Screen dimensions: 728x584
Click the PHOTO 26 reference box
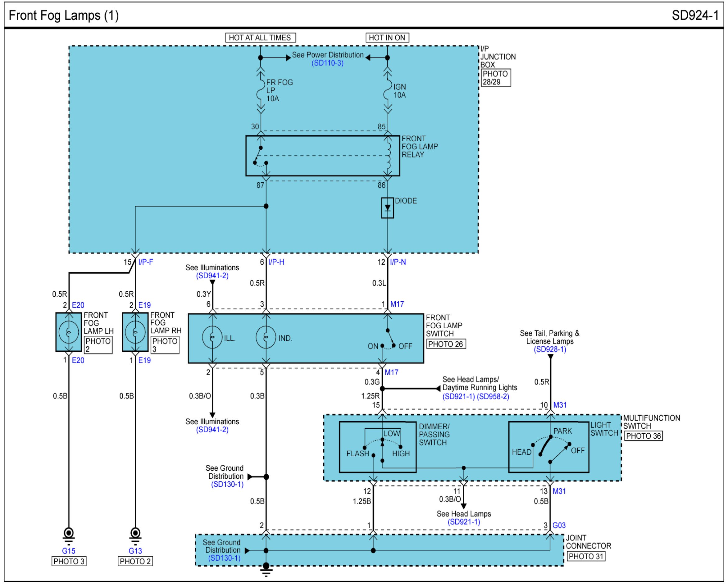point(446,344)
